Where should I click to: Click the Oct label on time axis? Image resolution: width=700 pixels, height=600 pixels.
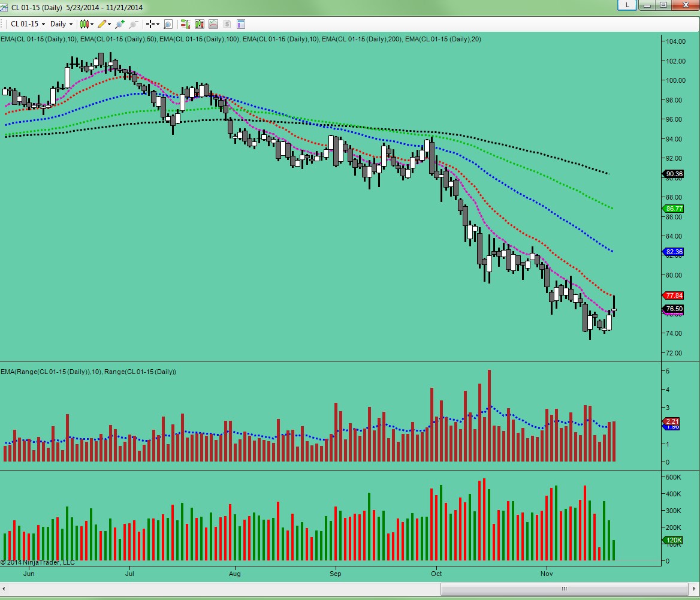(436, 574)
